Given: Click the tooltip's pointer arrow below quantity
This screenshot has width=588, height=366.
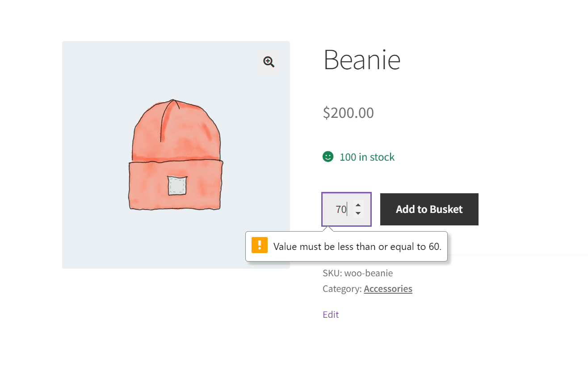Looking at the screenshot, I should (x=328, y=229).
